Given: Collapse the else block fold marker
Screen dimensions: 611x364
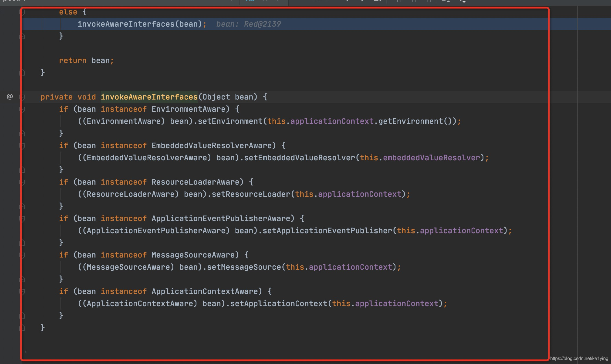Looking at the screenshot, I should coord(22,12).
